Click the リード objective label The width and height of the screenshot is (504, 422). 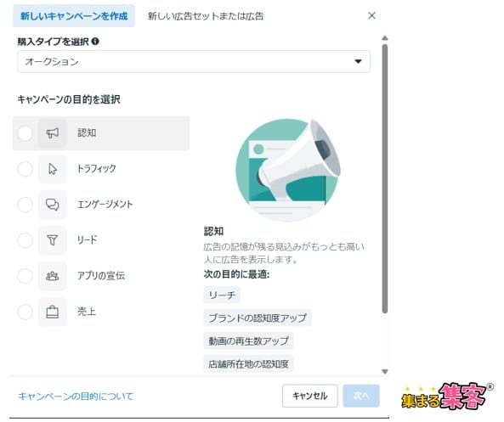pyautogui.click(x=87, y=240)
